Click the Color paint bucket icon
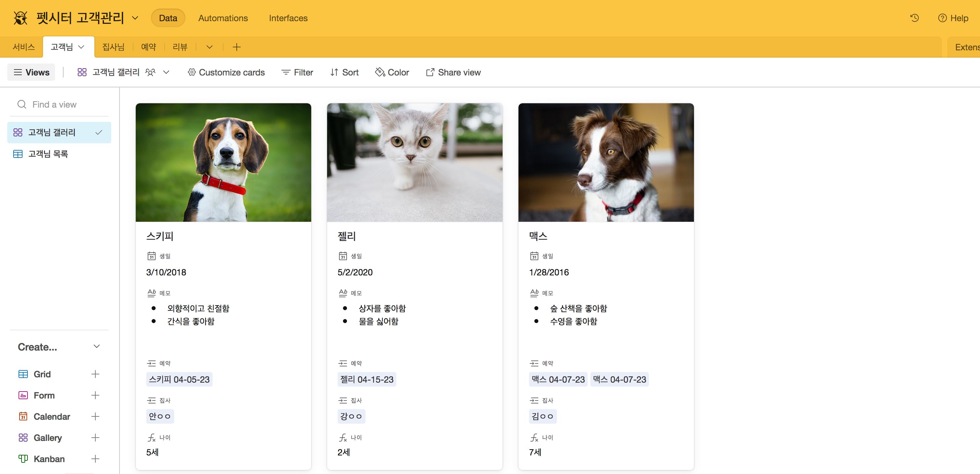The height and width of the screenshot is (474, 980). 380,72
